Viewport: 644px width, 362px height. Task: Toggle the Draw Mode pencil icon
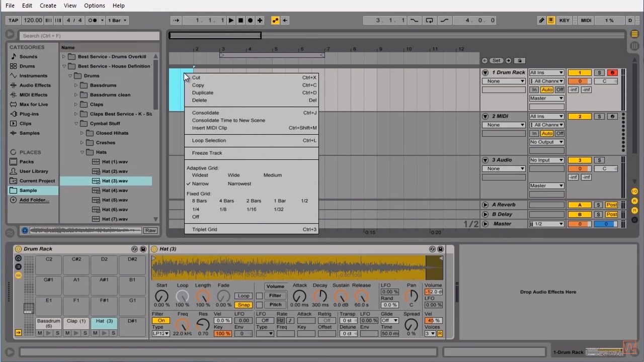541,21
